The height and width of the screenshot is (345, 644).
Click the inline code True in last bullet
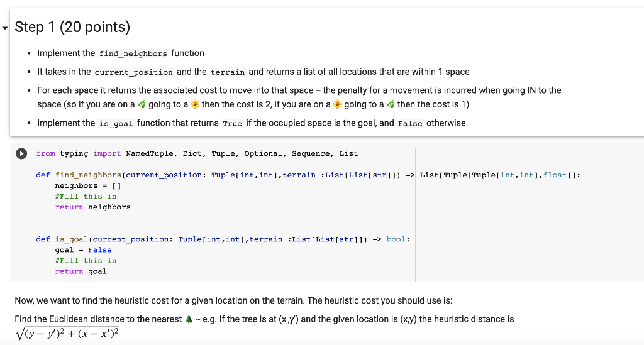233,123
